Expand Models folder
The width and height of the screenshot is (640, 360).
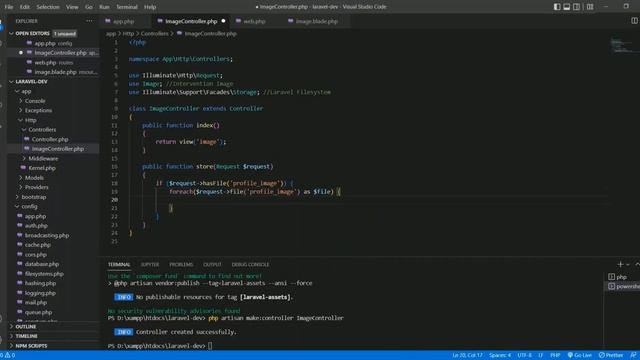click(34, 178)
